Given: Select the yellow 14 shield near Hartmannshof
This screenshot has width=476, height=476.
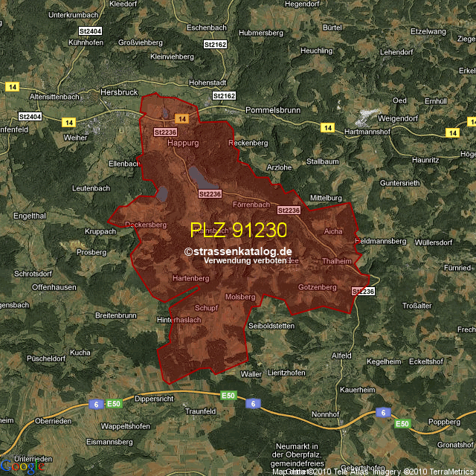Looking at the screenshot, I should pyautogui.click(x=327, y=127).
